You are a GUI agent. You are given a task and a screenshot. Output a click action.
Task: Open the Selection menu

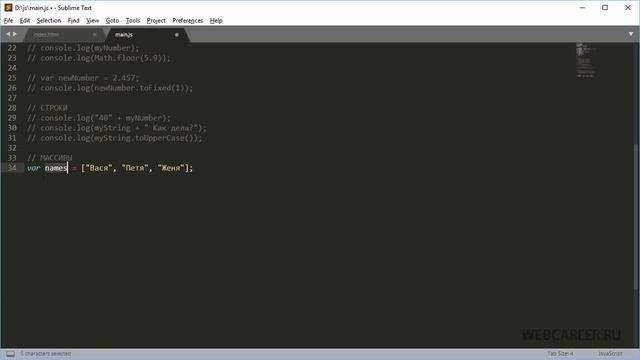click(x=49, y=20)
